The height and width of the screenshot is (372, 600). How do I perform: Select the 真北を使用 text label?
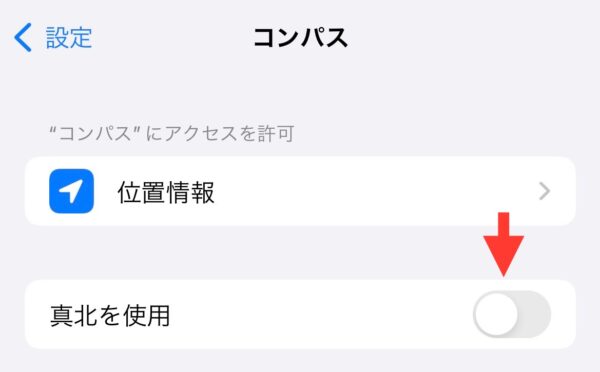point(110,315)
